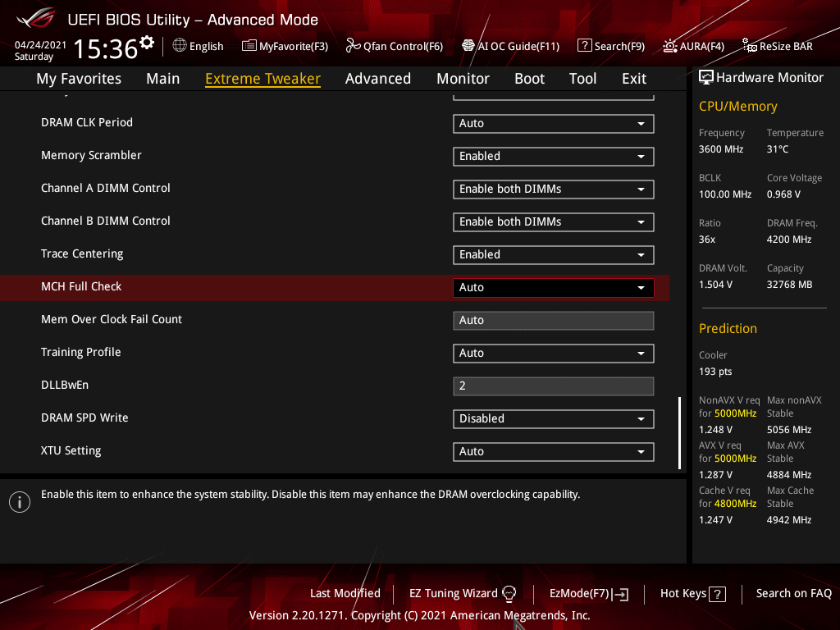
Task: Select Training Profile label
Action: tap(81, 353)
